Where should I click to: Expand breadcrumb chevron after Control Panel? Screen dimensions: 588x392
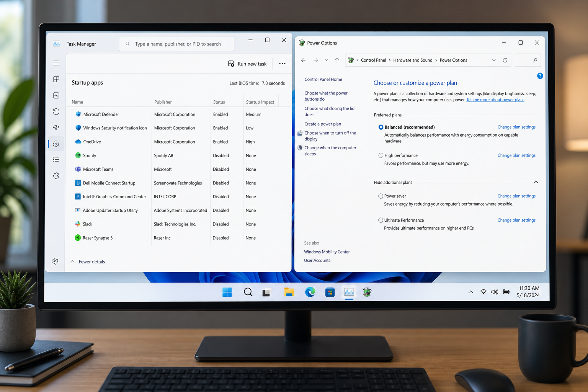coord(390,60)
